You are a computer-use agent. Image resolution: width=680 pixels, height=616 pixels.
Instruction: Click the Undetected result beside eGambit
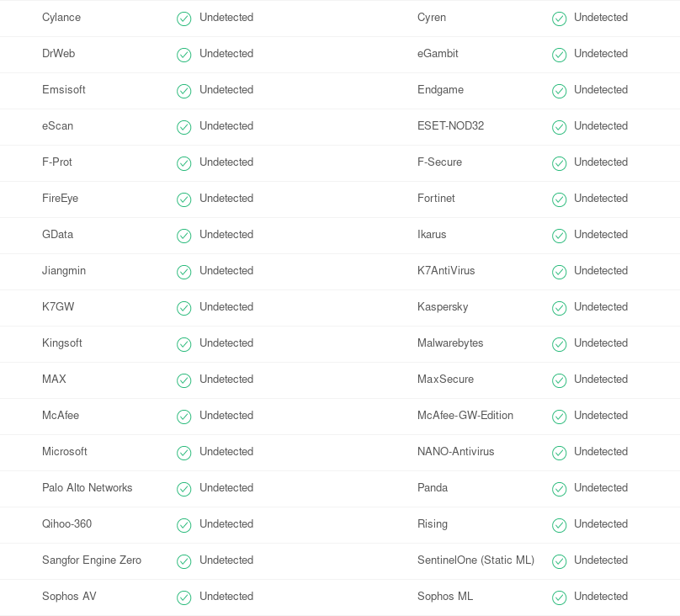(601, 53)
